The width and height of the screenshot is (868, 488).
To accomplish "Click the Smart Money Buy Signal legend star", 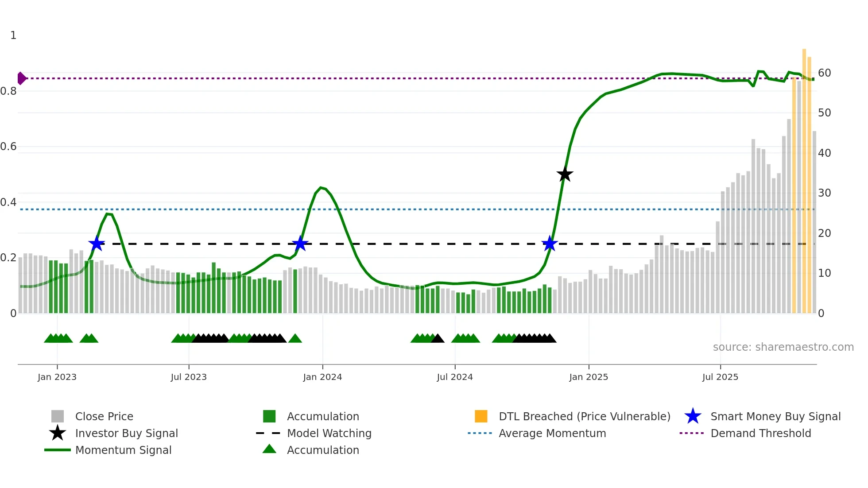I will click(693, 416).
